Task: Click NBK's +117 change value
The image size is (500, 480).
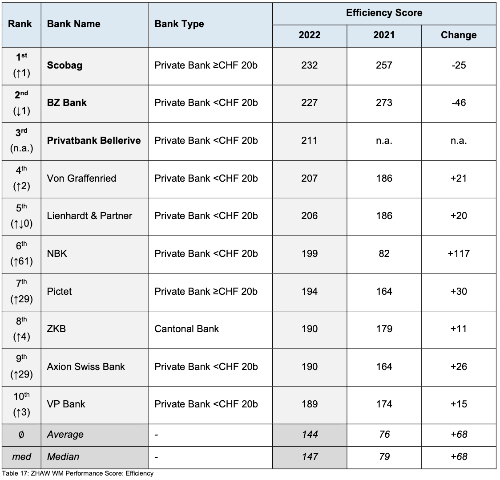Action: coord(458,254)
